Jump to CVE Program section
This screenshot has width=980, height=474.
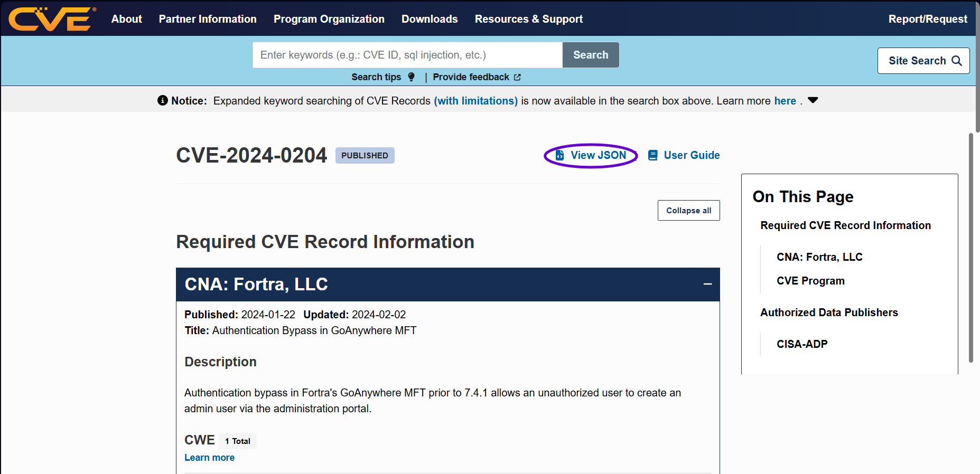[810, 281]
